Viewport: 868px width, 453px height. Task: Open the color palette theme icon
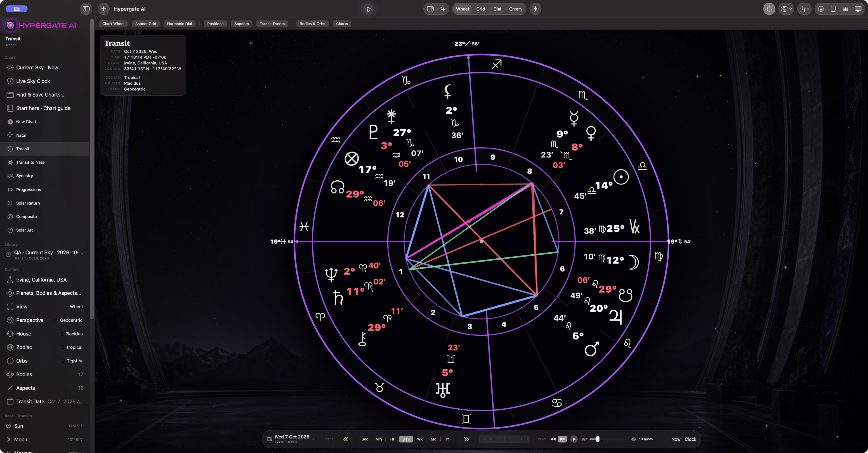[786, 9]
